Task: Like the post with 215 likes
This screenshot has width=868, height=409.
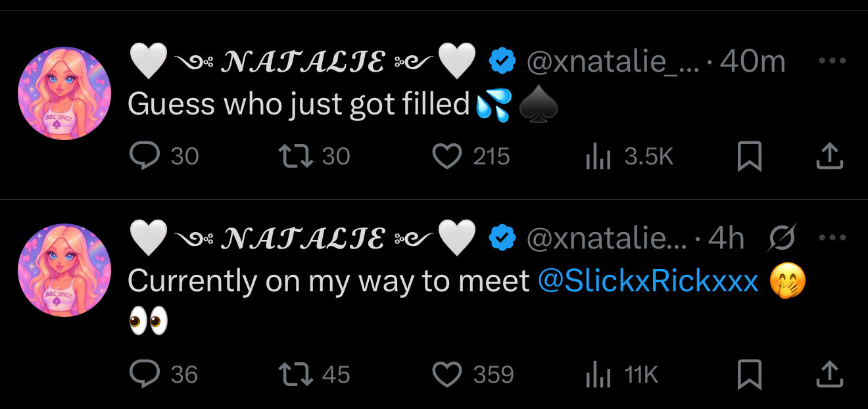Action: tap(447, 156)
